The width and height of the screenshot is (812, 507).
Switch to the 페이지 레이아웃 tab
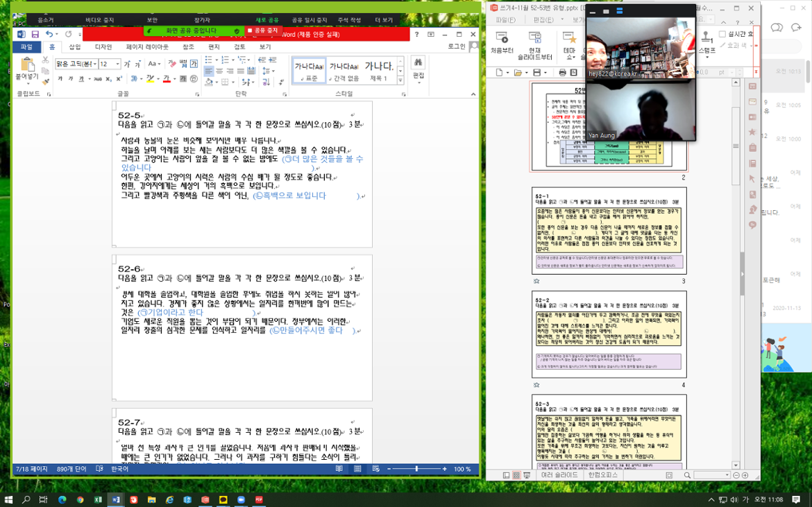(147, 46)
